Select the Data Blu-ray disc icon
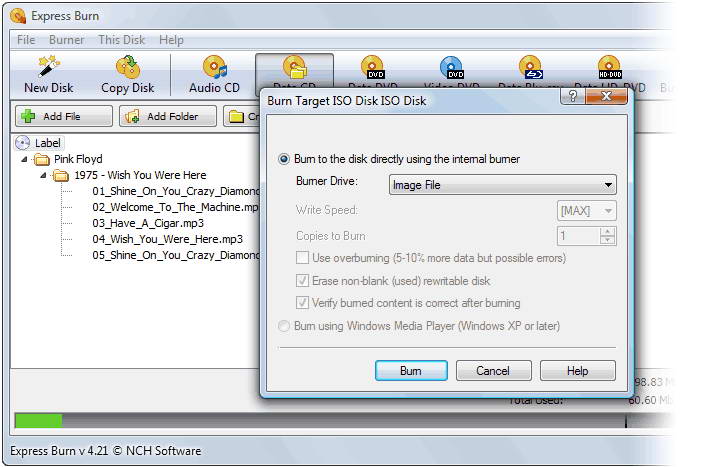706x467 pixels. pyautogui.click(x=531, y=67)
